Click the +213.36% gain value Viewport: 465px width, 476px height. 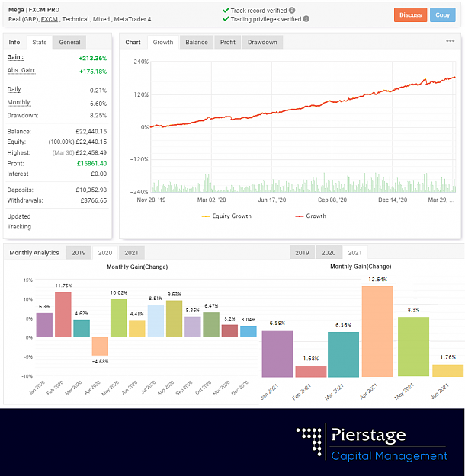tap(93, 59)
